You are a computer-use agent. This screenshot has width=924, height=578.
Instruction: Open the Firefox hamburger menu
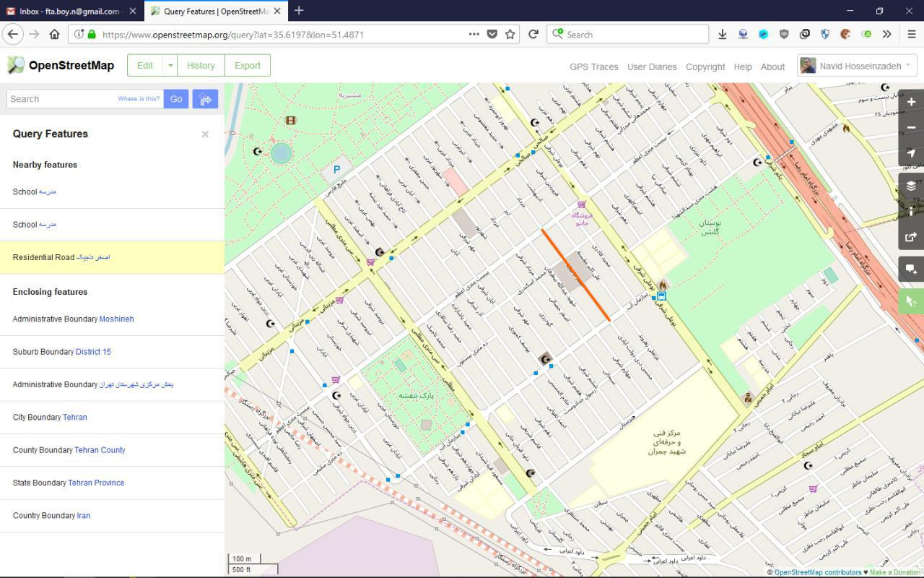pyautogui.click(x=911, y=34)
